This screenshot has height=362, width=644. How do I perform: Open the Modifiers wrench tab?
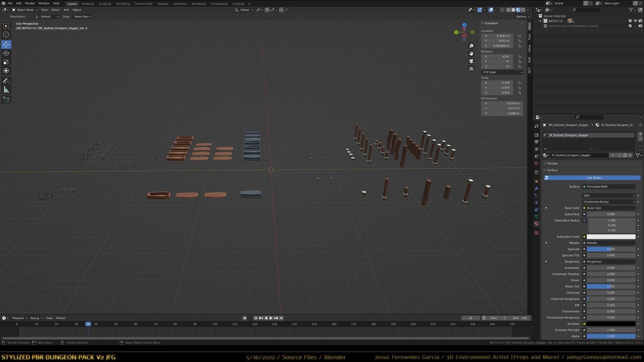point(536,188)
